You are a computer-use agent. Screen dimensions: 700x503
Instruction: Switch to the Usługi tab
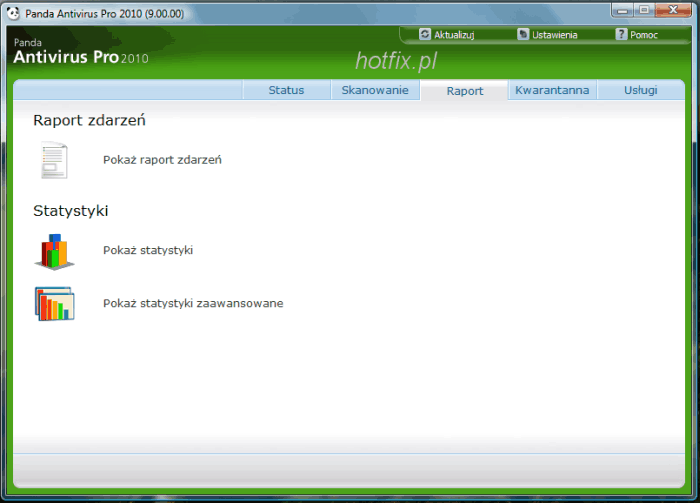640,90
